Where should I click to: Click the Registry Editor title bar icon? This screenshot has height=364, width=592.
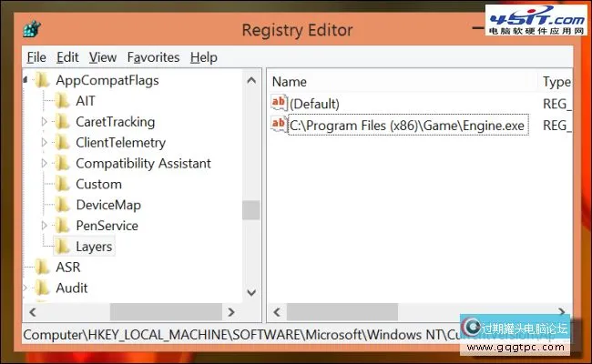click(x=34, y=29)
